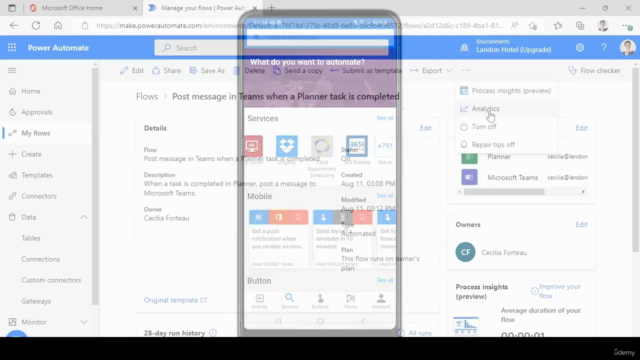Expand the Monitor section chevron
Image resolution: width=640 pixels, height=360 pixels.
click(84, 322)
